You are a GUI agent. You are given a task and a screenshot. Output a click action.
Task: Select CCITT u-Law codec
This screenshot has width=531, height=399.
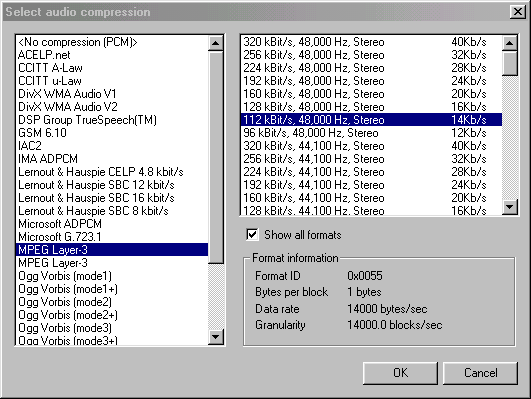click(x=112, y=81)
